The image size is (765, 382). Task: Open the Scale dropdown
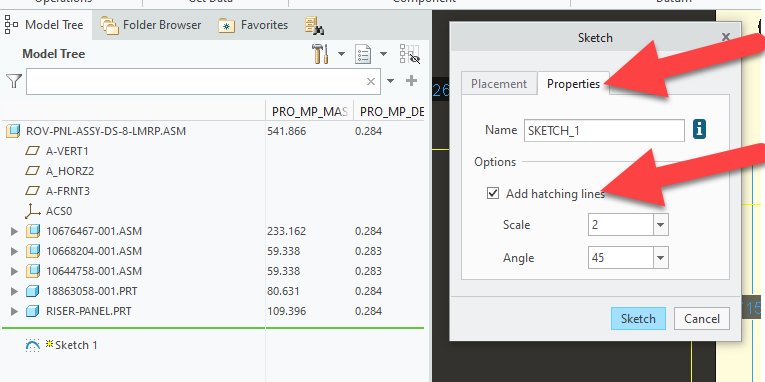click(x=661, y=225)
